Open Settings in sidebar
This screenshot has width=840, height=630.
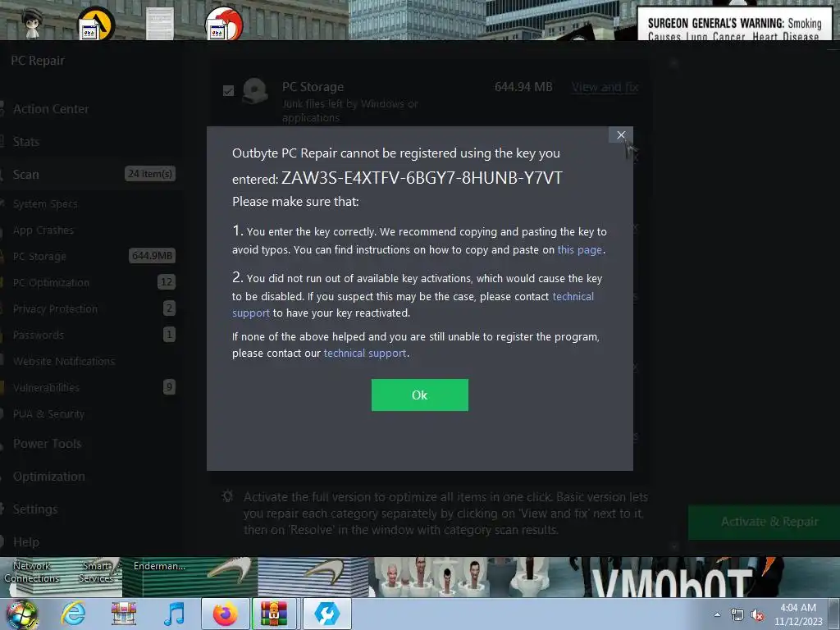(34, 509)
